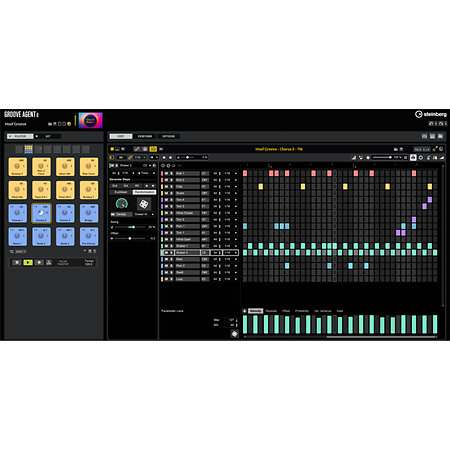Screen dimensions: 450x450
Task: Click the Snare lane name field
Action: click(187, 193)
